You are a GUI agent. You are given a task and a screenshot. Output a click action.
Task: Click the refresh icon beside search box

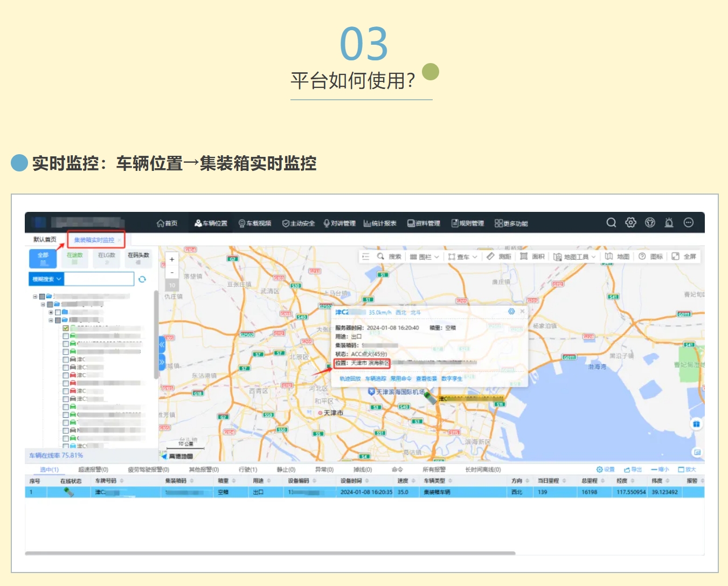142,279
